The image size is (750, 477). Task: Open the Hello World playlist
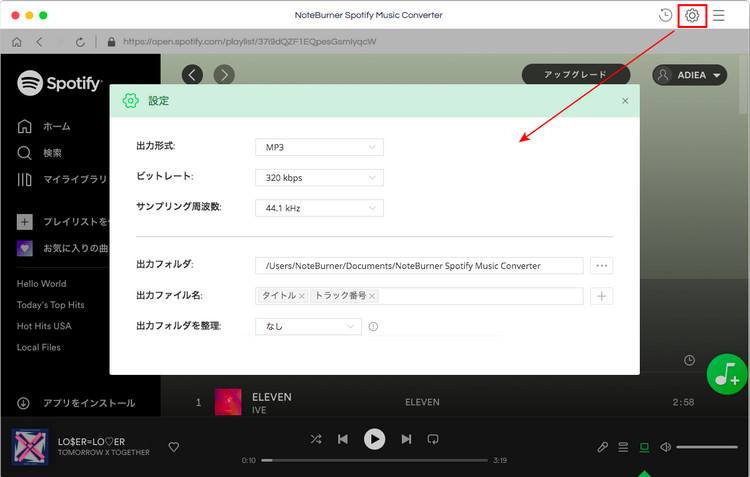coord(42,284)
